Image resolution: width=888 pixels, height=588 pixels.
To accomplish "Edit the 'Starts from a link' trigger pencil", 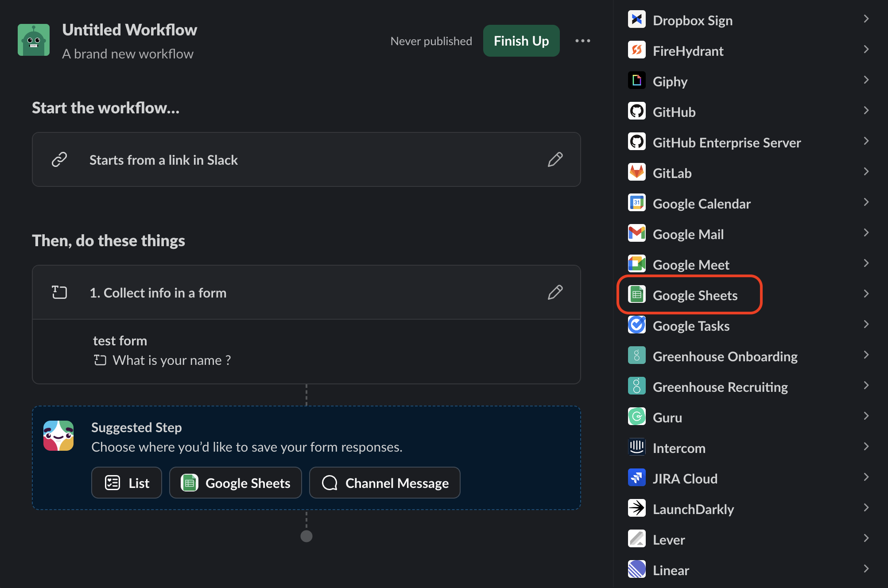I will pyautogui.click(x=555, y=159).
